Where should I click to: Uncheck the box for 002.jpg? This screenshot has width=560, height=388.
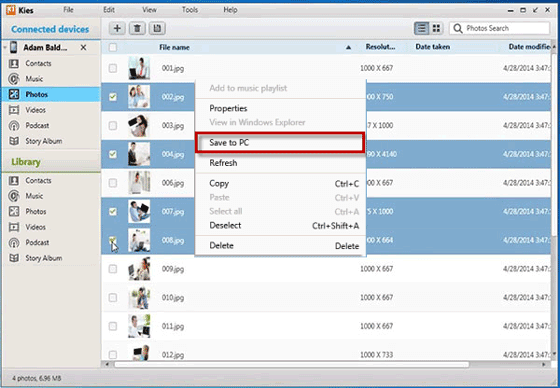pos(113,97)
